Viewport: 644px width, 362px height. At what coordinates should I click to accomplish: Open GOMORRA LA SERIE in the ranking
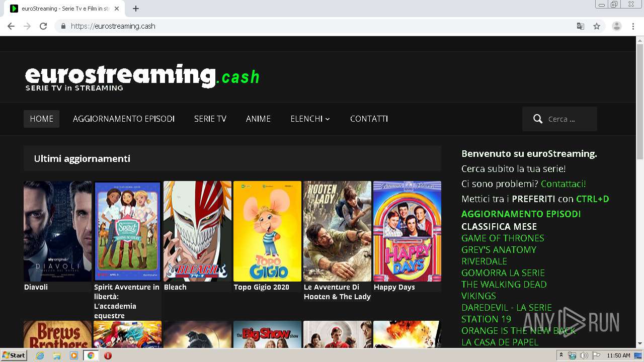coord(503,273)
